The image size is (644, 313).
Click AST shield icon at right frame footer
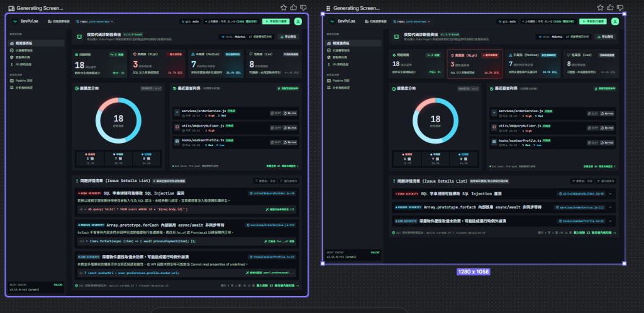[x=394, y=232]
